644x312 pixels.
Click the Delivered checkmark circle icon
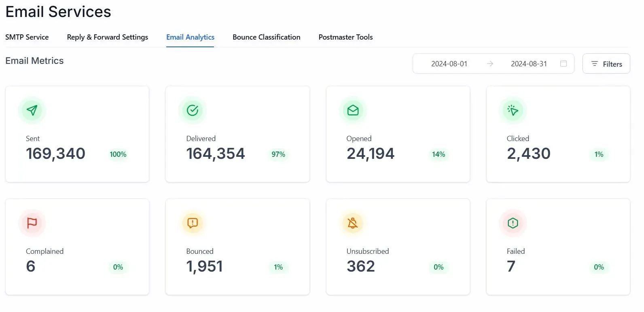point(193,110)
